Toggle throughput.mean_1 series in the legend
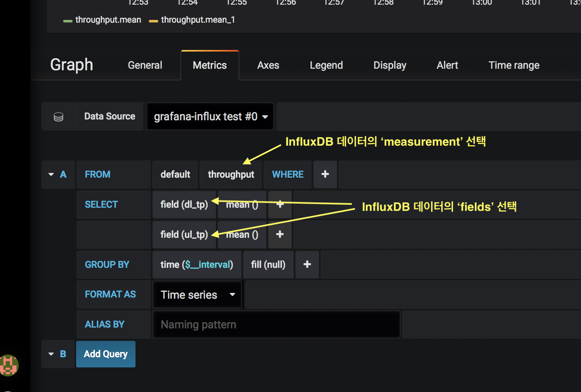The image size is (581, 392). coord(192,20)
